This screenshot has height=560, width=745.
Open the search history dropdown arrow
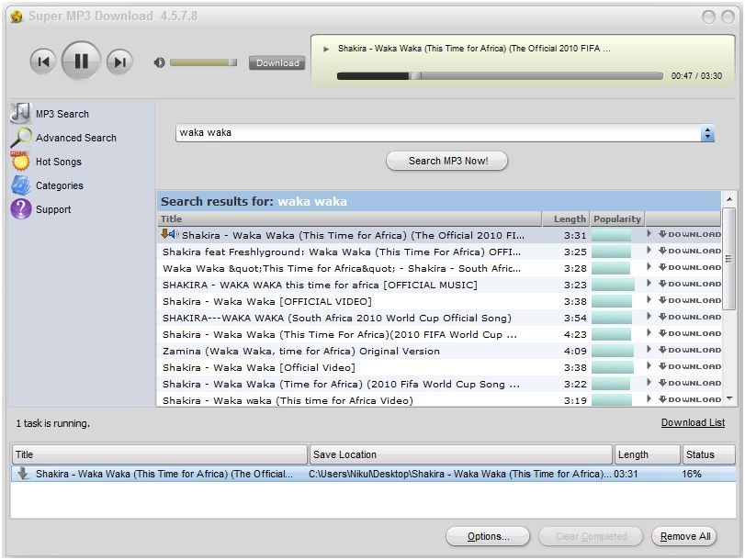[x=707, y=133]
